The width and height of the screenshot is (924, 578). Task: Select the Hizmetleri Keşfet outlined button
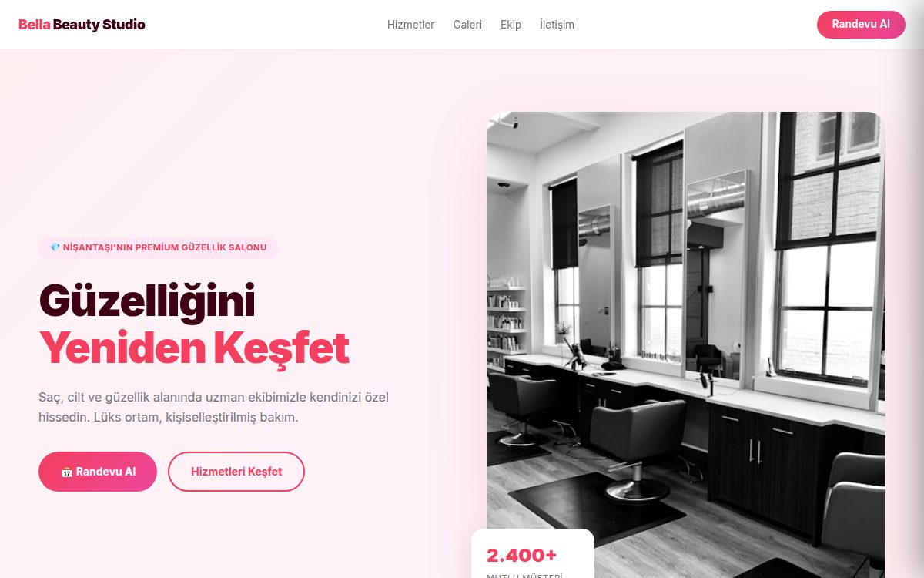pos(236,472)
